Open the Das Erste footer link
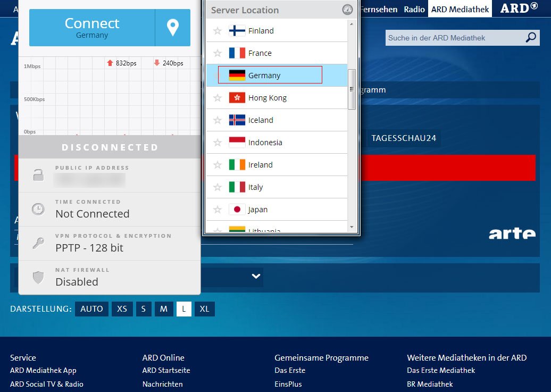 (290, 371)
